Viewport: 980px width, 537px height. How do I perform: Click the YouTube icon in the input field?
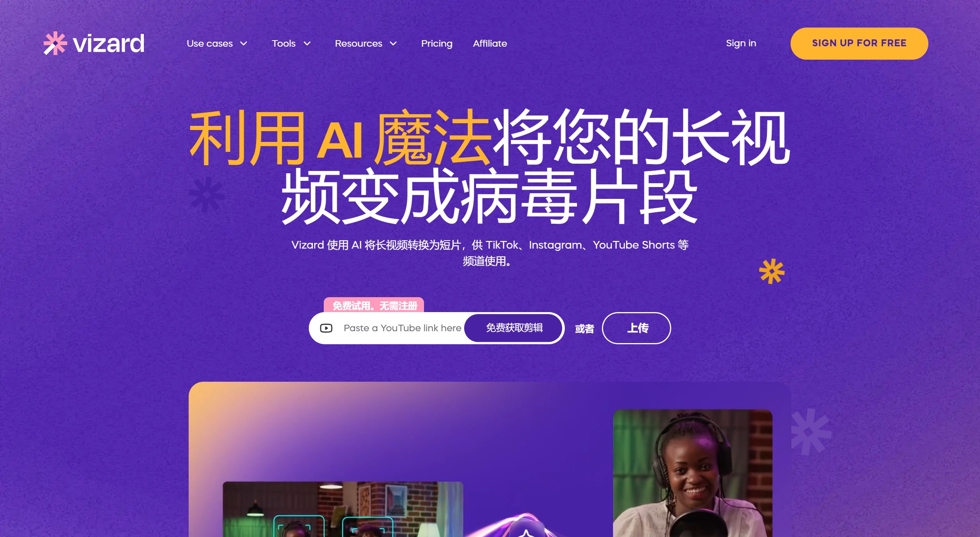(x=327, y=327)
